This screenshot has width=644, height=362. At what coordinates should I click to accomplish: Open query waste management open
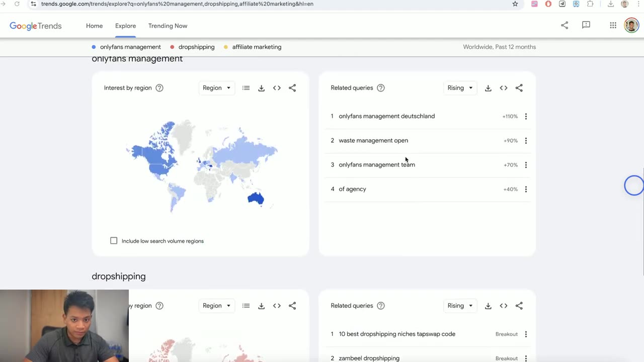click(x=373, y=140)
